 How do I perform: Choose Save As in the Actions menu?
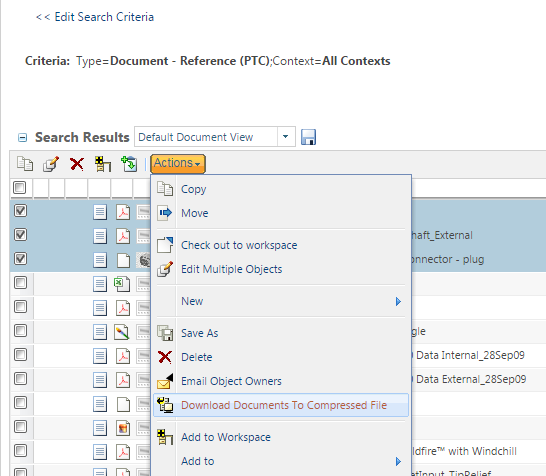[x=200, y=333]
